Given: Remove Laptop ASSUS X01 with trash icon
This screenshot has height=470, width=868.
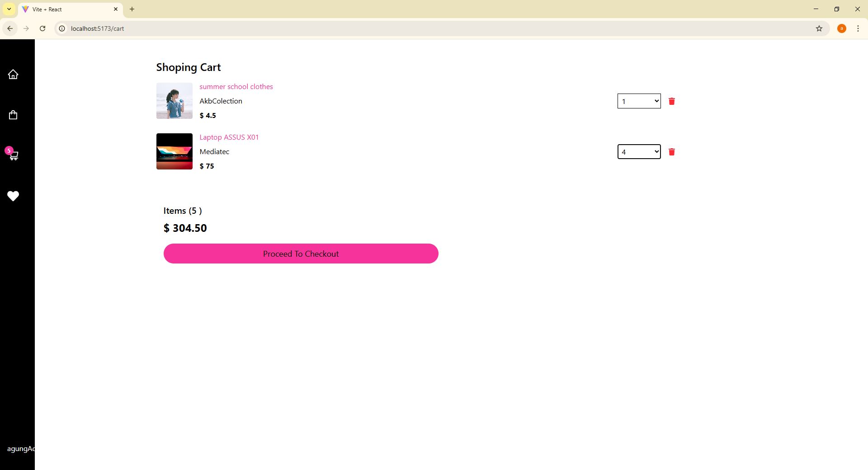Looking at the screenshot, I should tap(671, 152).
